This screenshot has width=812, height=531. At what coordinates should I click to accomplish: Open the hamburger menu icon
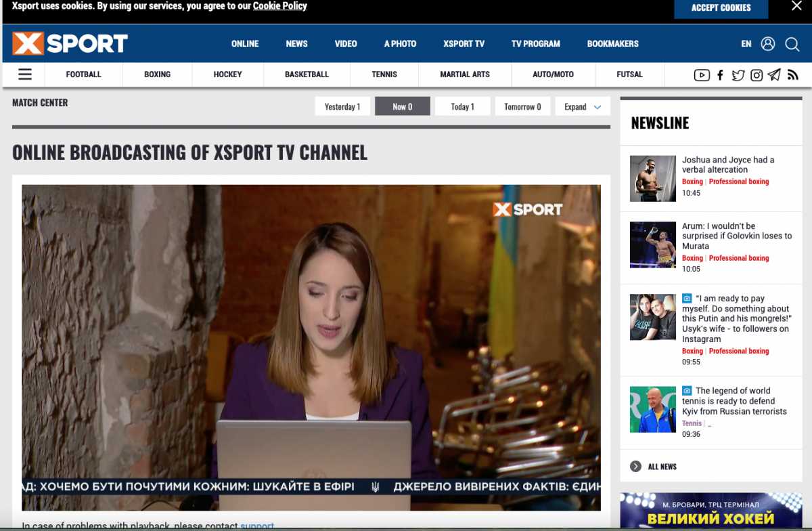click(x=25, y=75)
